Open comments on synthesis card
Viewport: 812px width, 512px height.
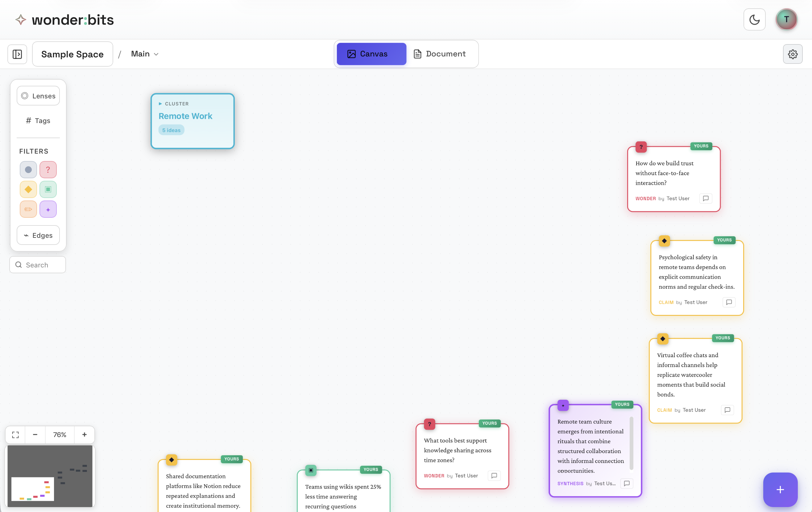[x=627, y=483]
